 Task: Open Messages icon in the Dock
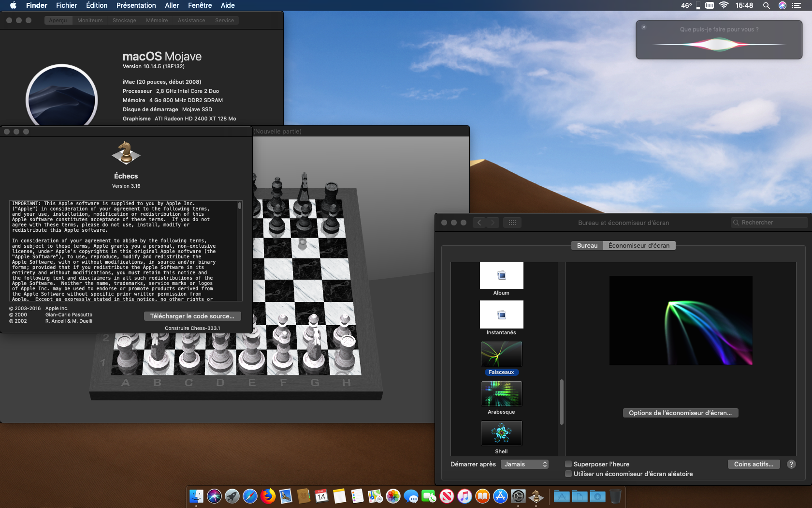point(411,496)
